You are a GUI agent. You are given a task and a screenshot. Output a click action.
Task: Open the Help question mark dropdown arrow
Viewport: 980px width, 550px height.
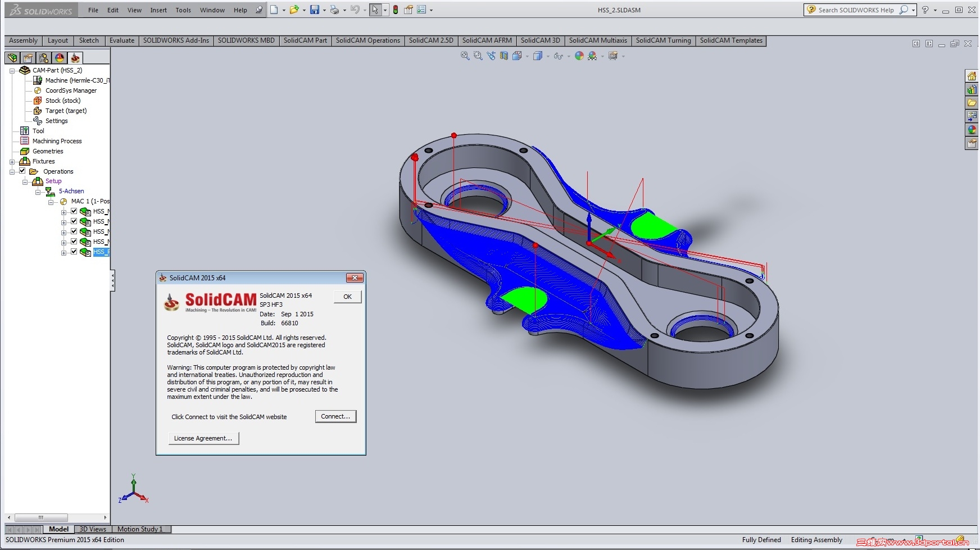click(935, 10)
